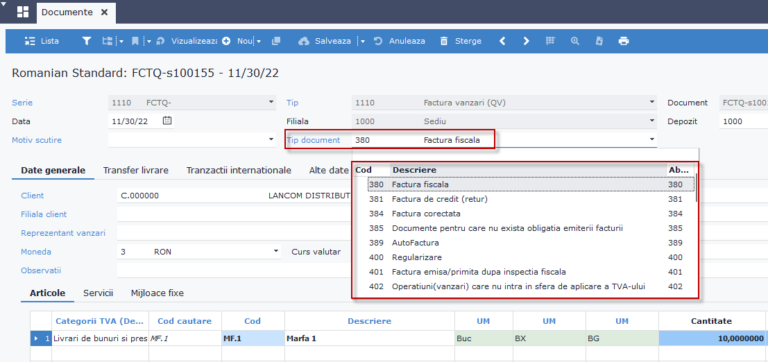The width and height of the screenshot is (768, 362).
Task: Click the Filiala client input field
Action: point(234,214)
